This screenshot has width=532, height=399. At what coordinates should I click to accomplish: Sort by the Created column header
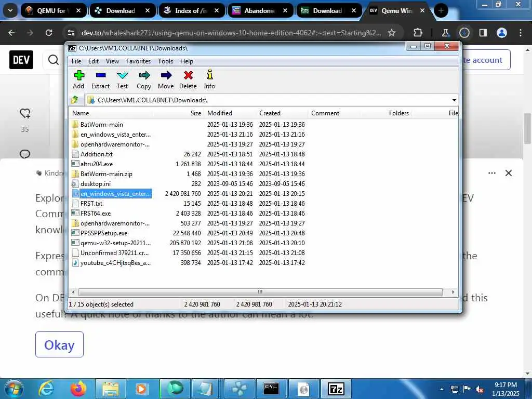tap(282, 113)
